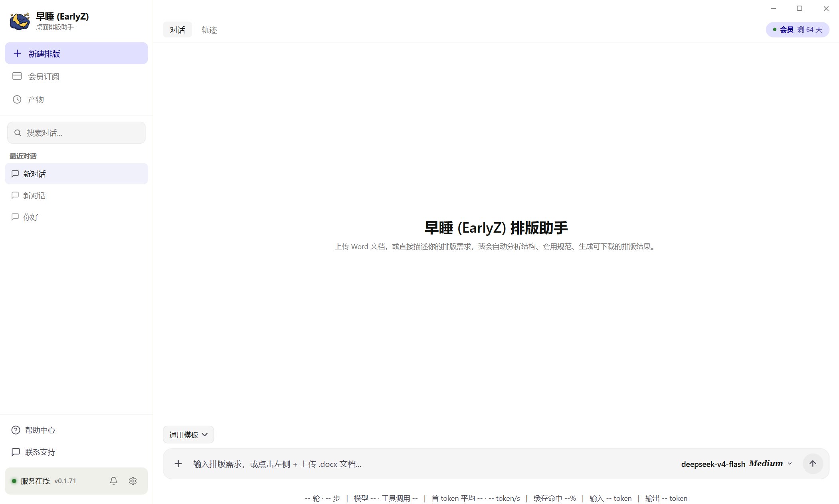Viewport: 839px width, 504px height.
Task: Click the EarlyZ sleeping moon logo
Action: point(20,21)
